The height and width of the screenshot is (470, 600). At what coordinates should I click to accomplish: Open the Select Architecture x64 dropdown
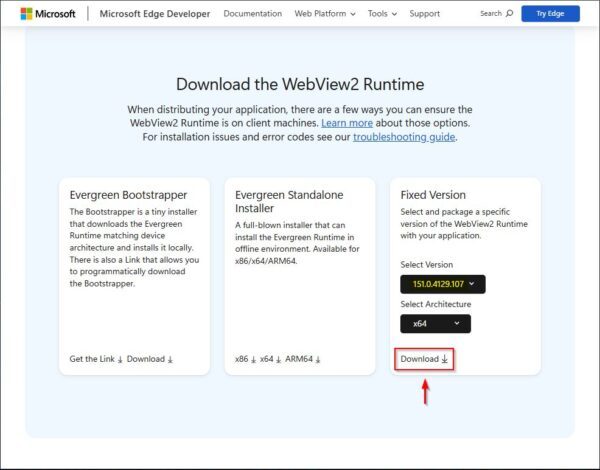click(435, 324)
